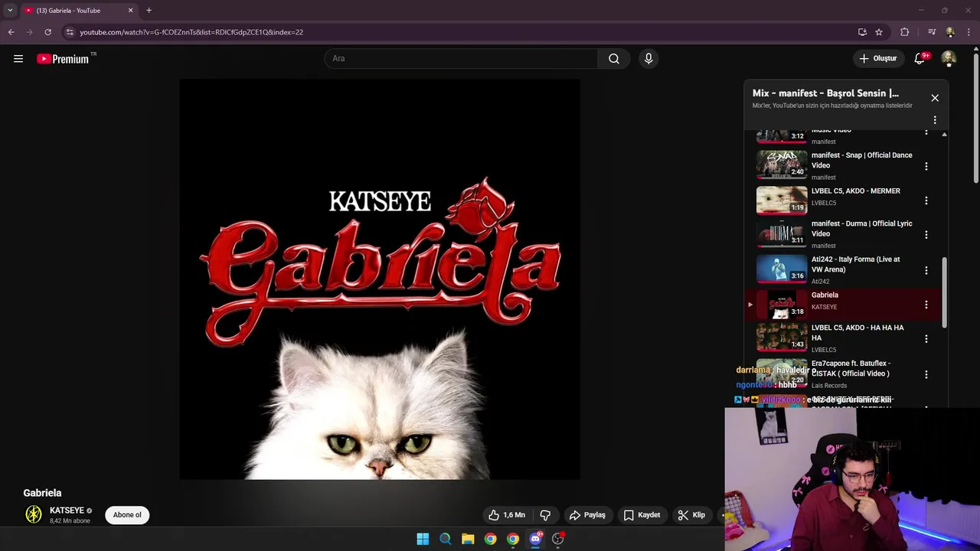Start voice search with microphone icon
The height and width of the screenshot is (551, 980).
point(648,59)
